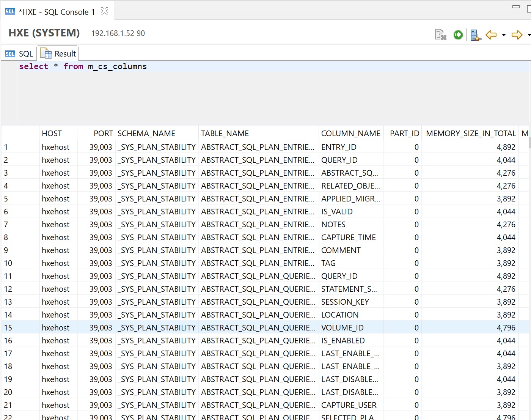531x420 pixels.
Task: Minimize the editor pane
Action: pos(516,6)
